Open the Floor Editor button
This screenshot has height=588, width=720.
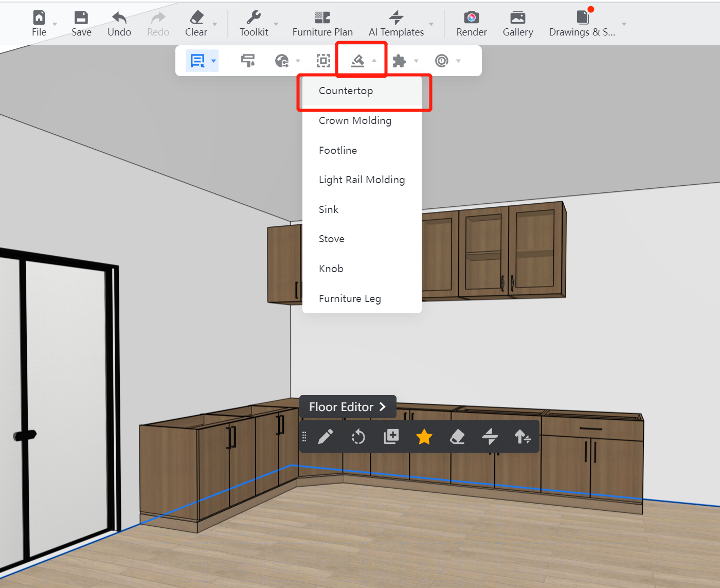348,407
